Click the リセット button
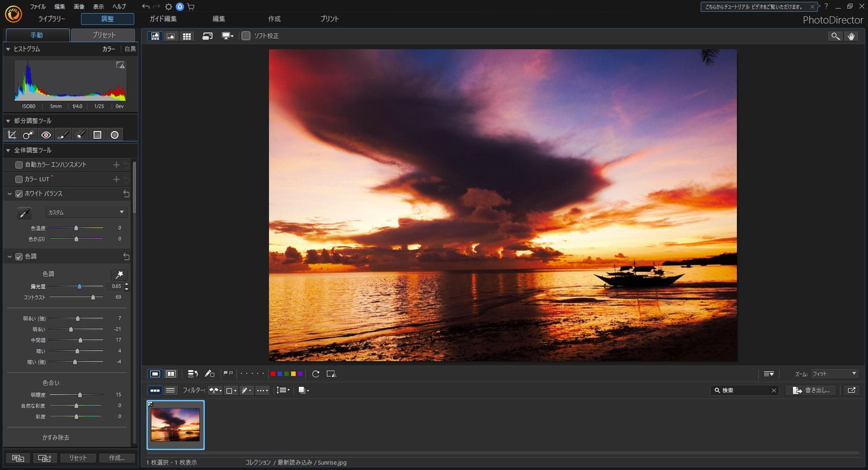 coord(77,458)
